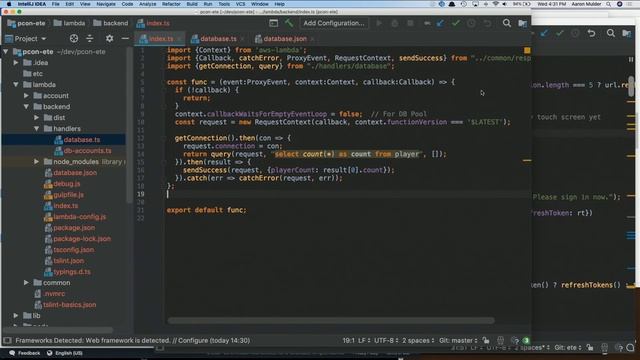
Task: Click the English (US) language indicator
Action: coord(64,353)
